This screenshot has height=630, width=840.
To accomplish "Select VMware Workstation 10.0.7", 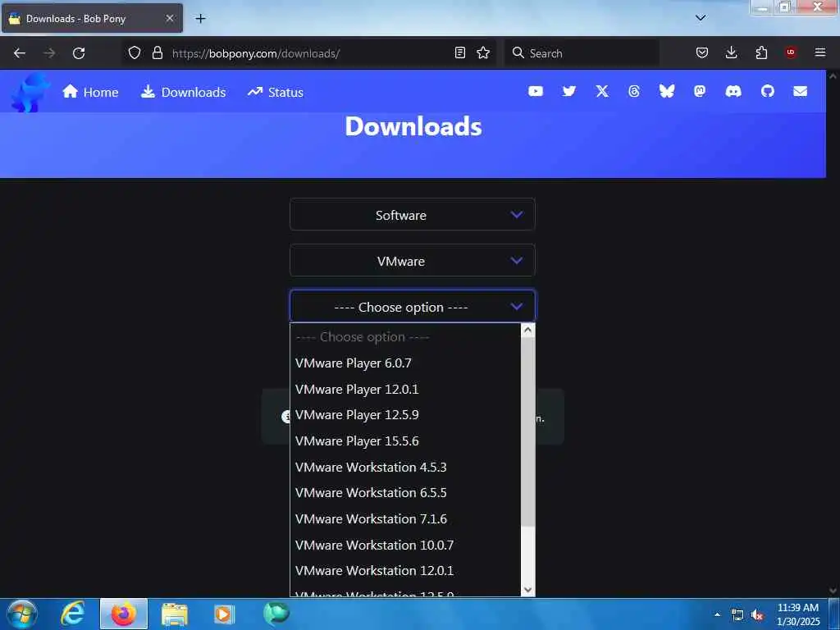I will (x=405, y=546).
